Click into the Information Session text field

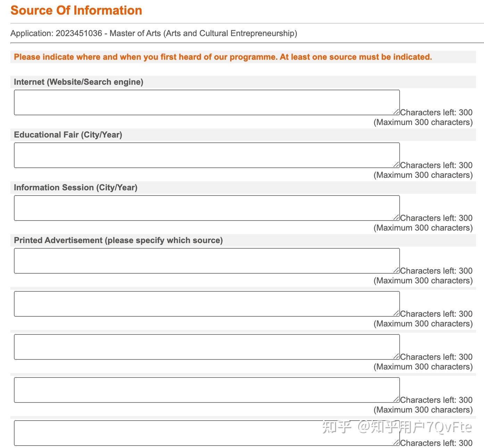(x=207, y=208)
